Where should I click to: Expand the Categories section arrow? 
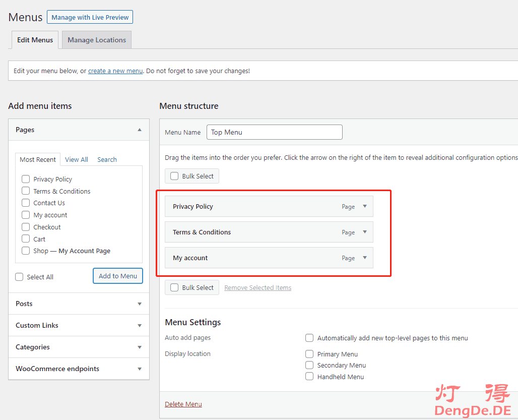pos(140,347)
